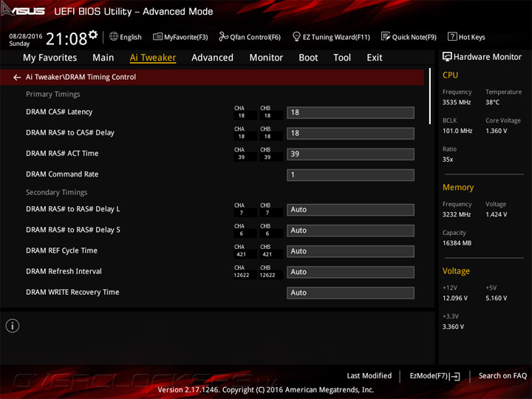This screenshot has height=399, width=532.
Task: Show the Hot Keys help
Action: click(466, 37)
